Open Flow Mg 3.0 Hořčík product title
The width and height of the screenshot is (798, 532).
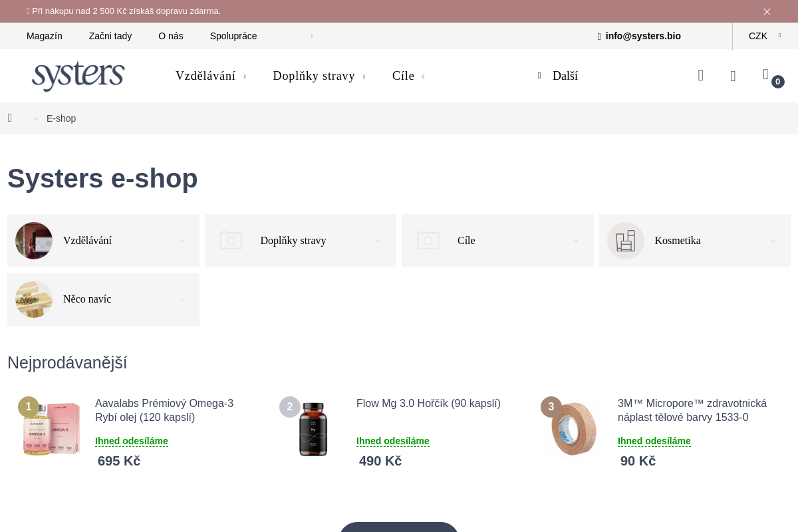coord(428,404)
